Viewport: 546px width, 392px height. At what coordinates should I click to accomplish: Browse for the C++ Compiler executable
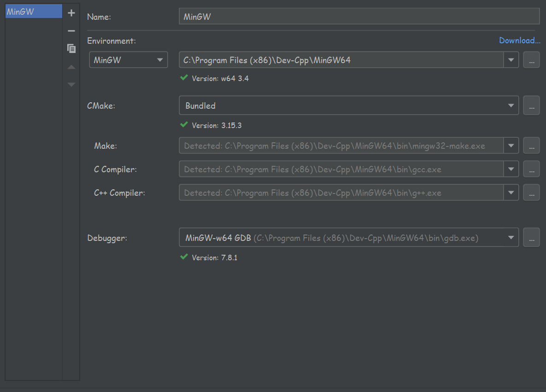pyautogui.click(x=531, y=193)
